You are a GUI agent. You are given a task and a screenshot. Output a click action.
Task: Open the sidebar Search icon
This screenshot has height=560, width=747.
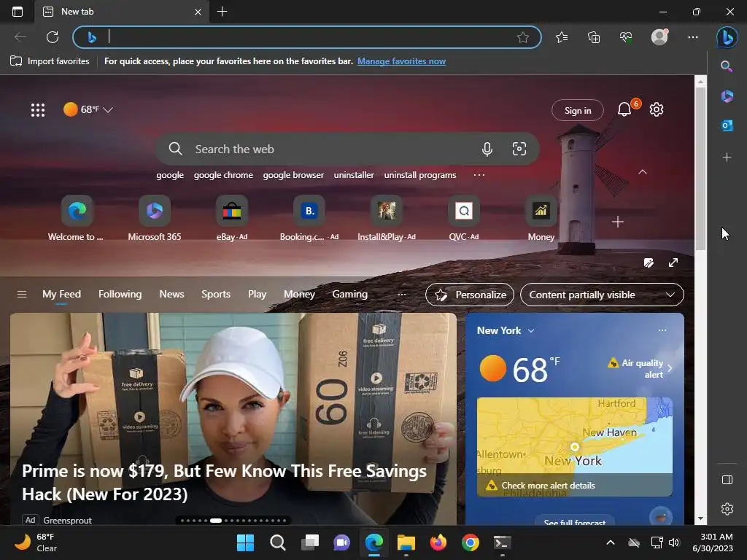pos(727,66)
